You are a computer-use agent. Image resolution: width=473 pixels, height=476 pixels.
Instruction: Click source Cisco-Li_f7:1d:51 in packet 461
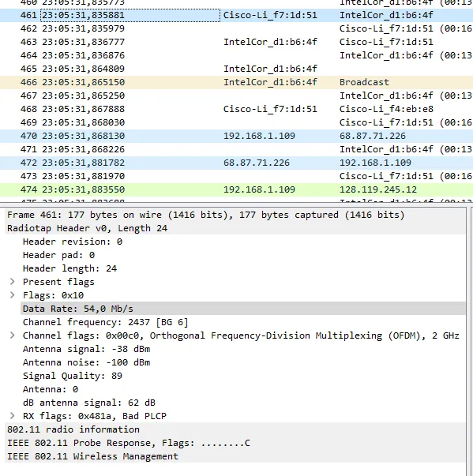tap(270, 15)
